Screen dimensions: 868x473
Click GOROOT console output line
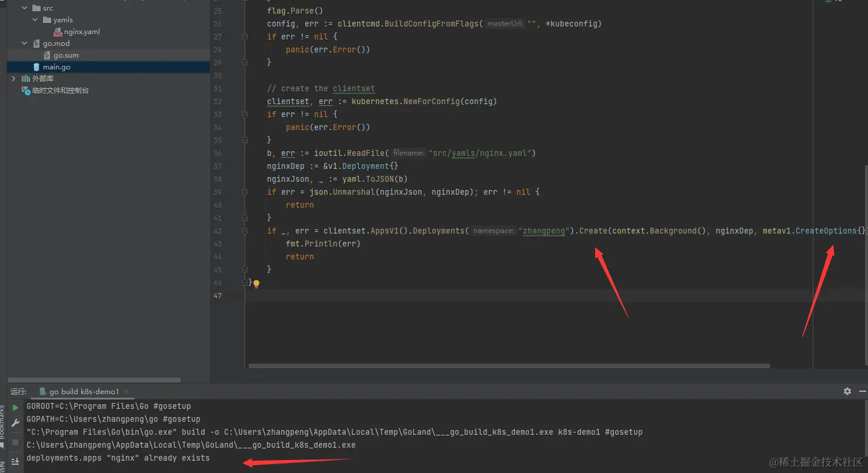coord(109,407)
